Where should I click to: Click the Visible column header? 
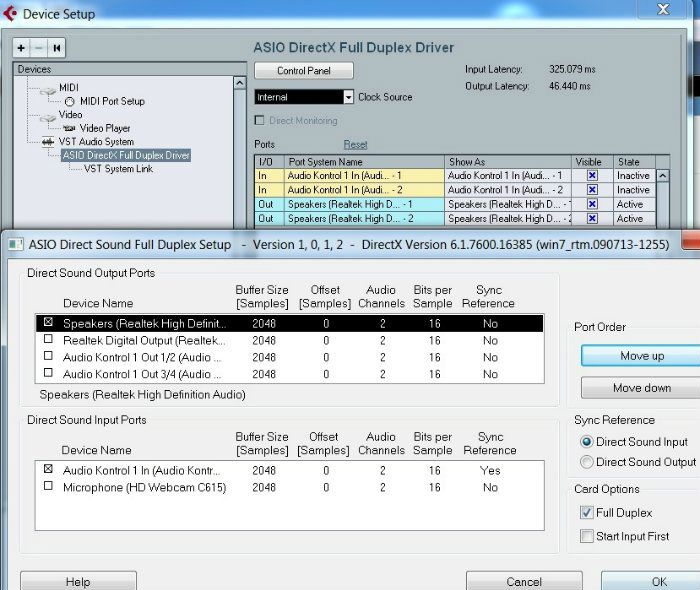click(592, 162)
